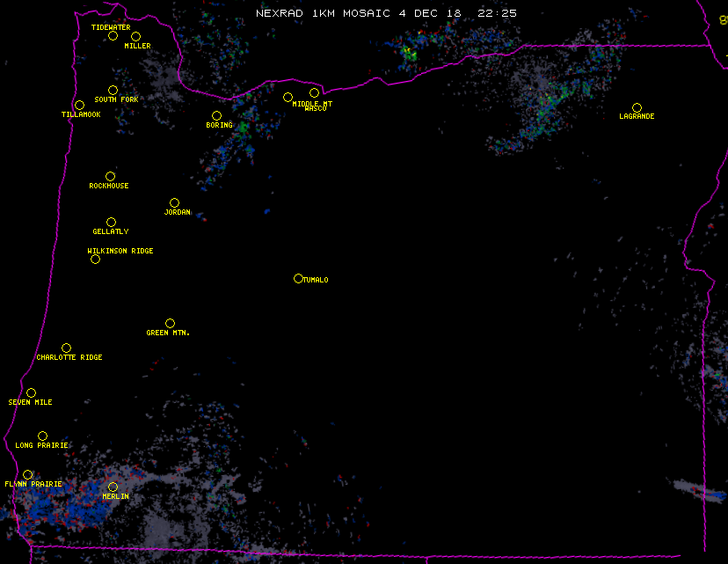Image resolution: width=728 pixels, height=564 pixels.
Task: Click the Rockhouse station circle
Action: tap(110, 177)
